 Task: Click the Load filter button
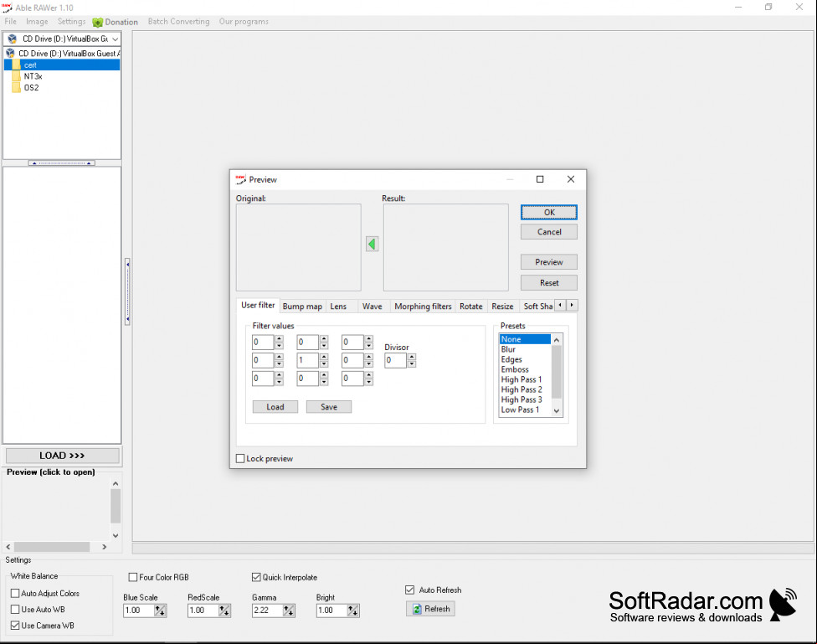click(x=275, y=407)
